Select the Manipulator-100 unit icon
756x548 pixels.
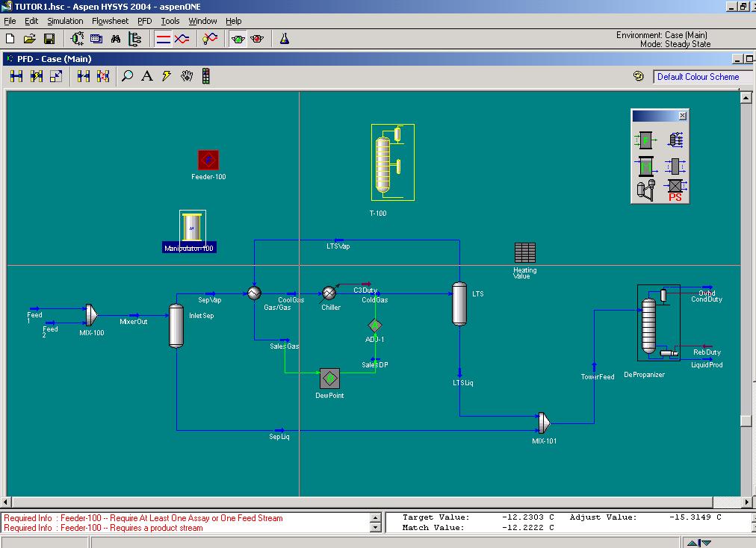tap(193, 226)
